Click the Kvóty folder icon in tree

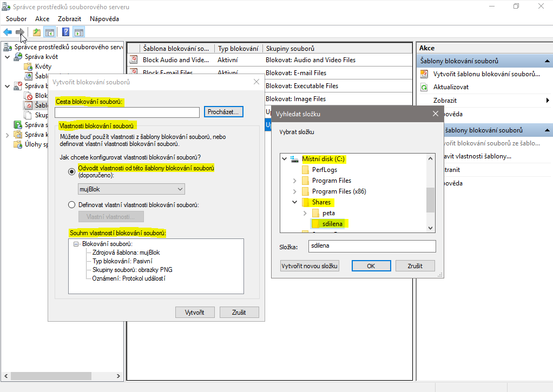click(28, 67)
